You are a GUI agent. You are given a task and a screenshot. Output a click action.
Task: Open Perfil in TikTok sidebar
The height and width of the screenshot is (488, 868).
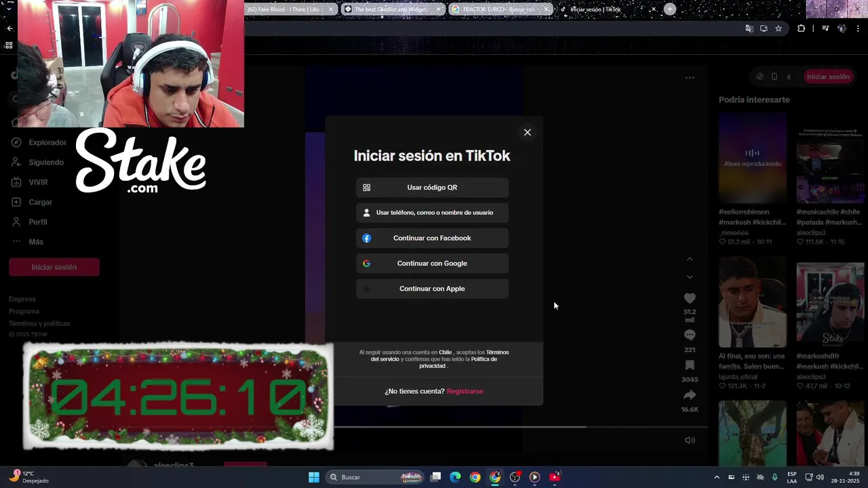click(29, 222)
